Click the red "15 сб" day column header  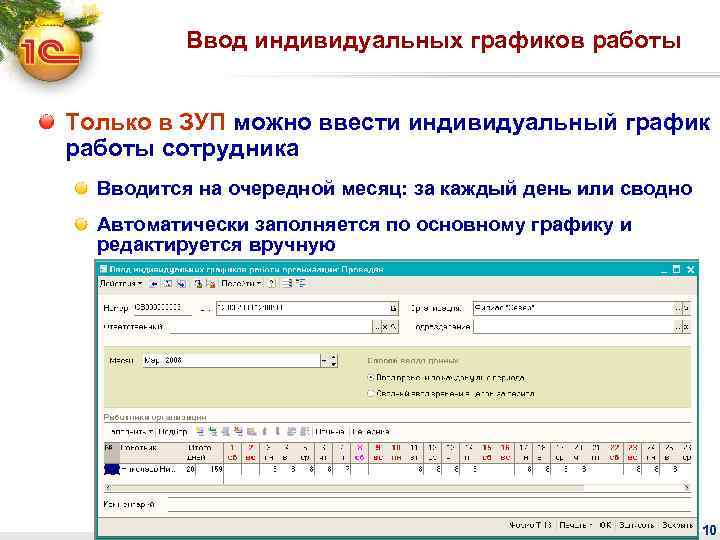pyautogui.click(x=487, y=452)
